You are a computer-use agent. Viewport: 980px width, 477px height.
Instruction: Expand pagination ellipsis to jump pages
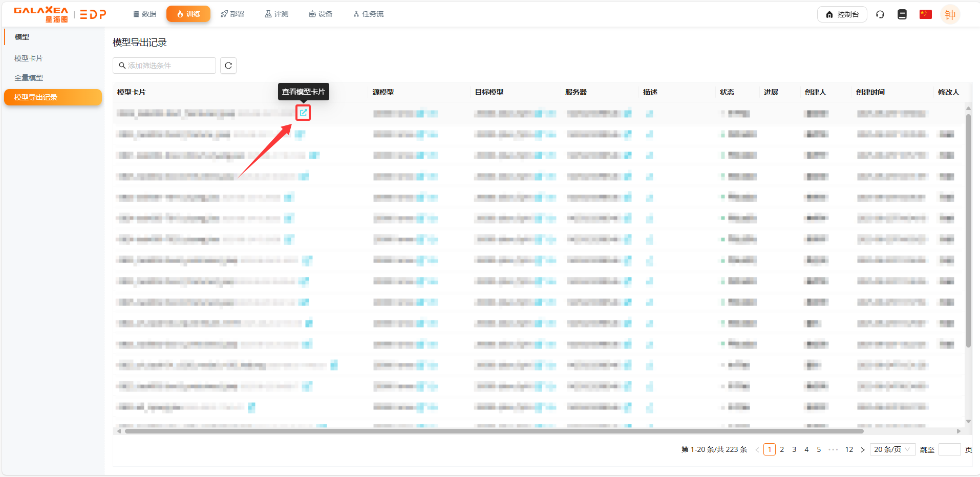pyautogui.click(x=833, y=449)
